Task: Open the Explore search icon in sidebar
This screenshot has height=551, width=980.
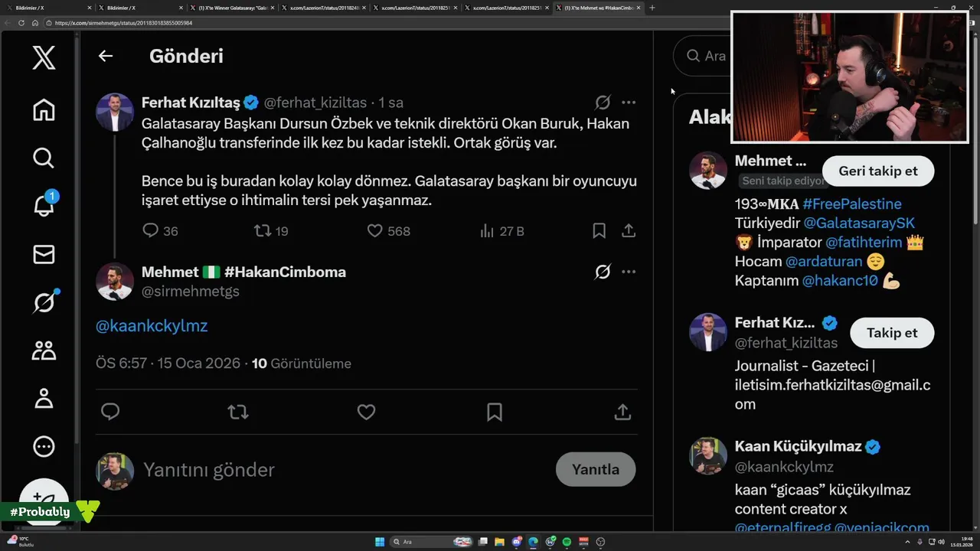Action: pos(44,158)
